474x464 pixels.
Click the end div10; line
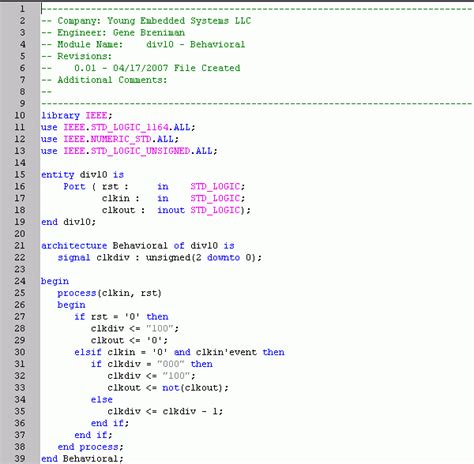coord(68,222)
